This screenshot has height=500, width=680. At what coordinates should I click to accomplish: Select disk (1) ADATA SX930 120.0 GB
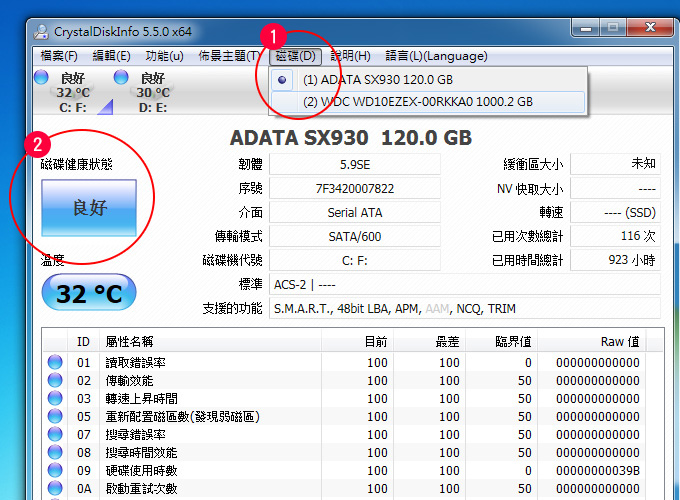click(x=428, y=80)
